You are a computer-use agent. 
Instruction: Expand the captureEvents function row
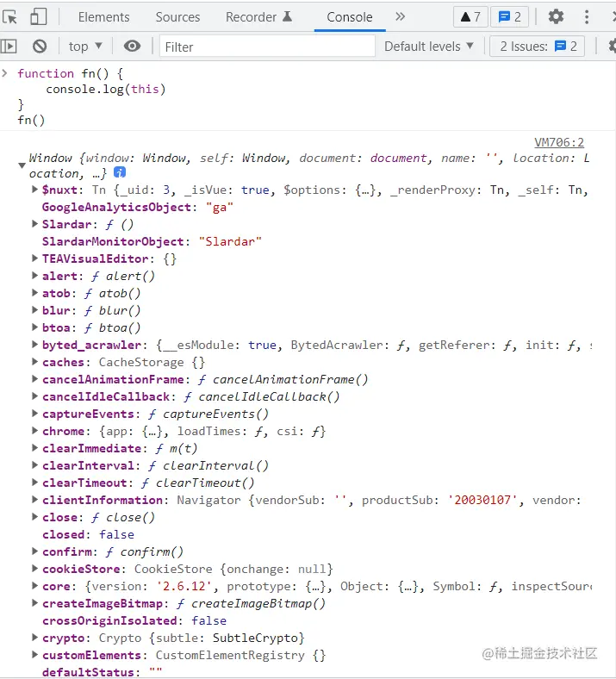tap(35, 413)
